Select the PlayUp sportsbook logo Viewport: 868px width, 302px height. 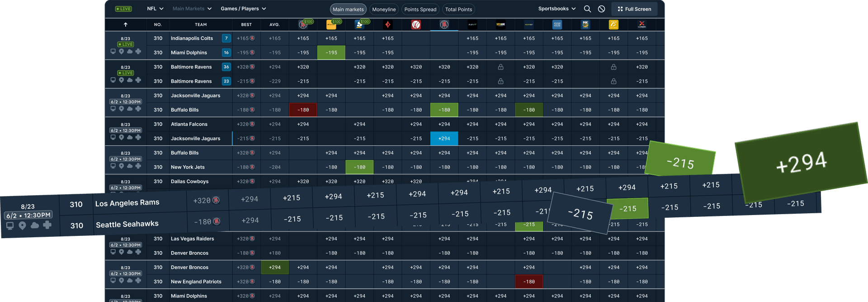(x=472, y=24)
